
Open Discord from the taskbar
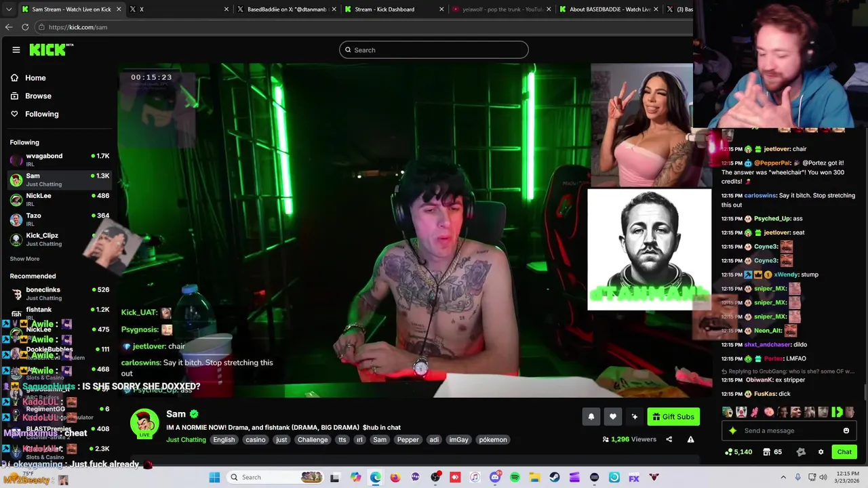(x=495, y=477)
